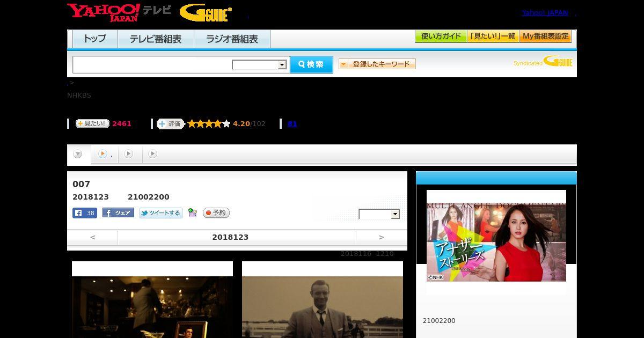Viewport: 644px width, 338px height.
Task: Select the fourth play-icon tab
Action: (x=153, y=154)
